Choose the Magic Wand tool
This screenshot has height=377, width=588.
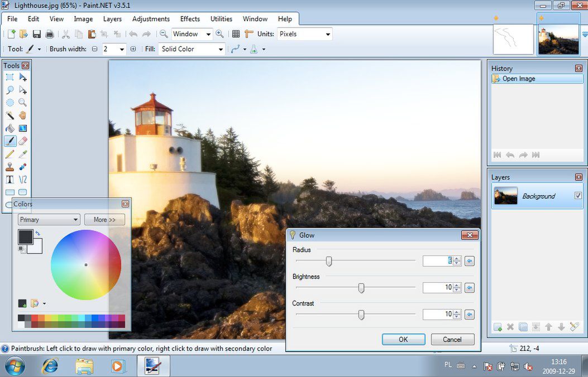(9, 115)
